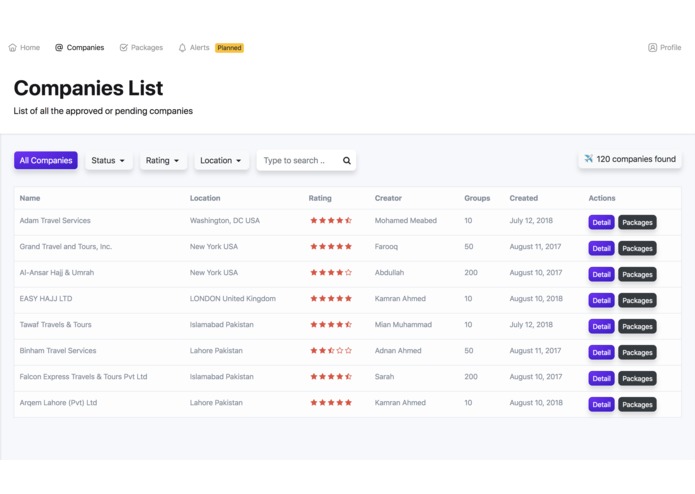This screenshot has height=494, width=695.
Task: Click creator Abdullah
Action: (389, 272)
